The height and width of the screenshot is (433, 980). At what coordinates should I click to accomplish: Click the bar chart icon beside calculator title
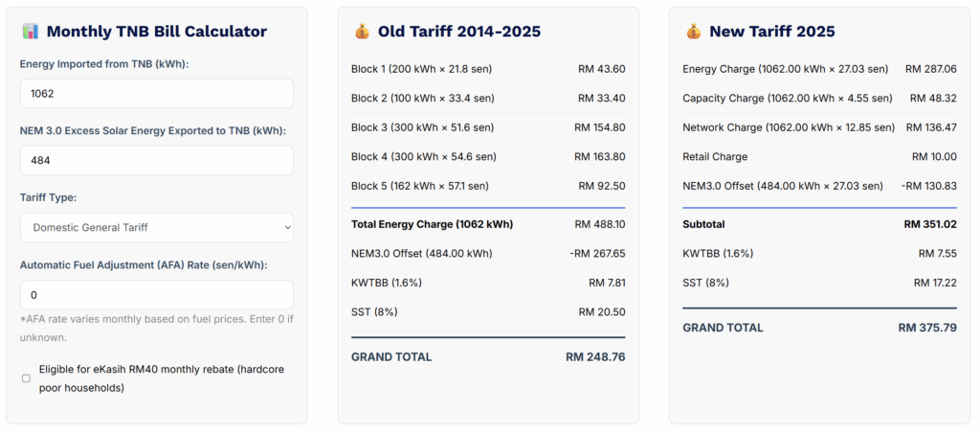30,32
